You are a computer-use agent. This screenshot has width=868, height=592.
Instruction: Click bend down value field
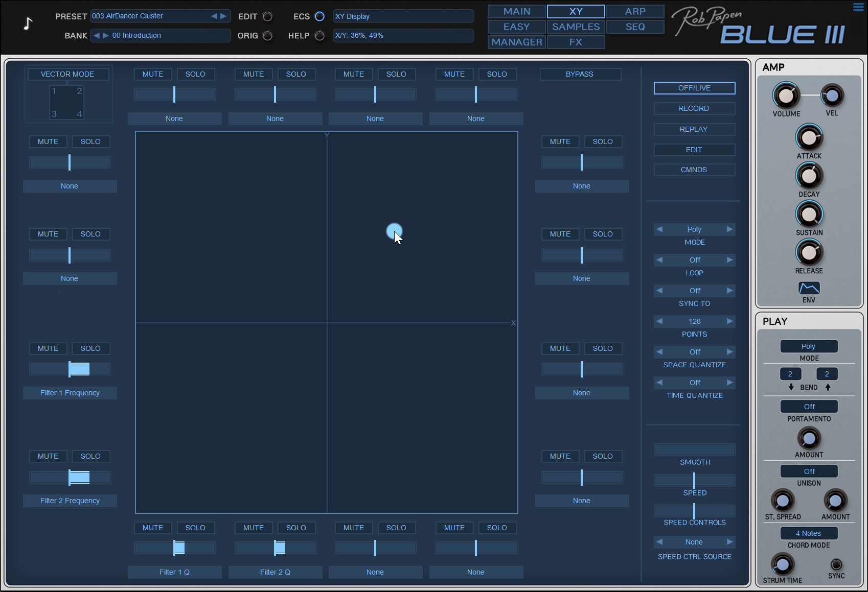[x=790, y=374]
